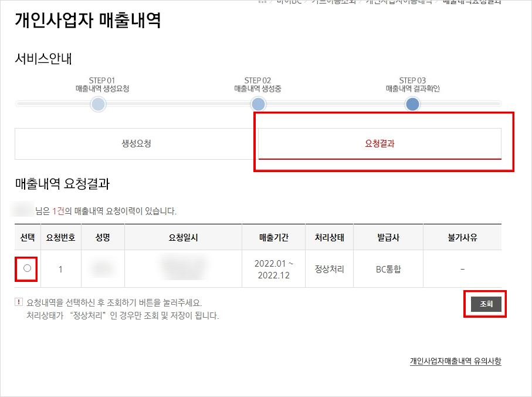
Task: Select radio button for request number 1
Action: coord(27,268)
